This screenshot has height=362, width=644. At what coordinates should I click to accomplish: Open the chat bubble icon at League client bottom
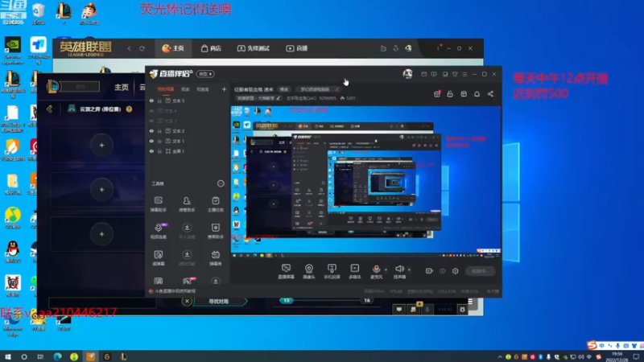point(398,310)
